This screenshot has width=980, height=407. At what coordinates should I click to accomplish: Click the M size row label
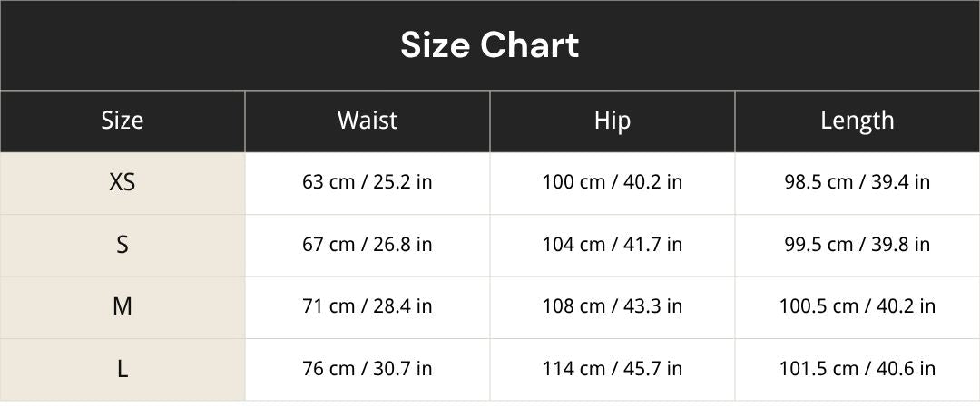click(x=122, y=307)
